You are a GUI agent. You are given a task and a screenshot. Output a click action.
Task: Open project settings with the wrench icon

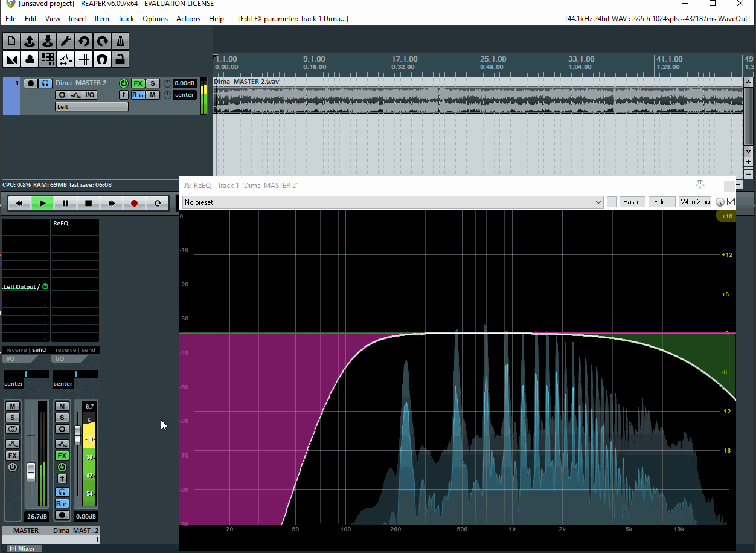tap(66, 41)
